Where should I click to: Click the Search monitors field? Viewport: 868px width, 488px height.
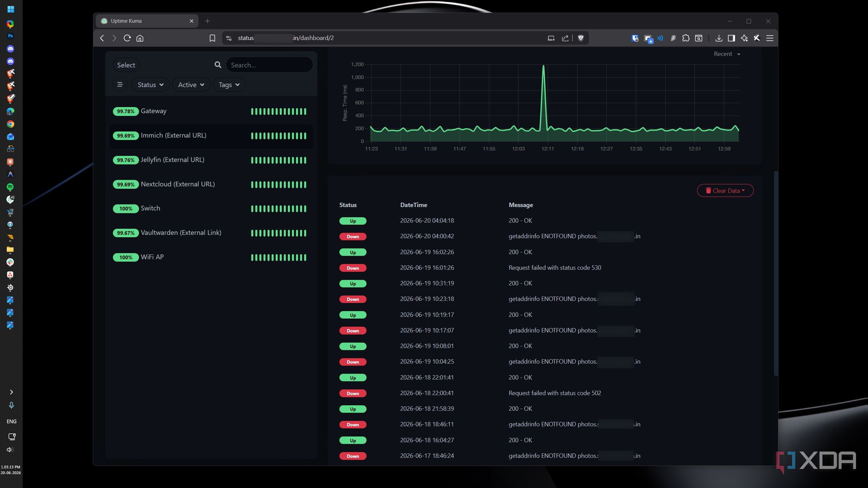(x=269, y=65)
